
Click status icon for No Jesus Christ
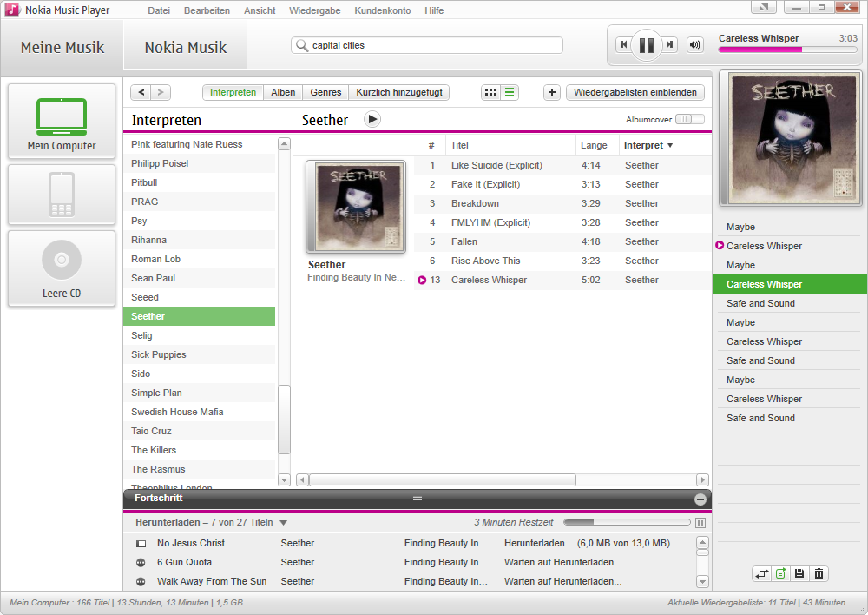(141, 544)
